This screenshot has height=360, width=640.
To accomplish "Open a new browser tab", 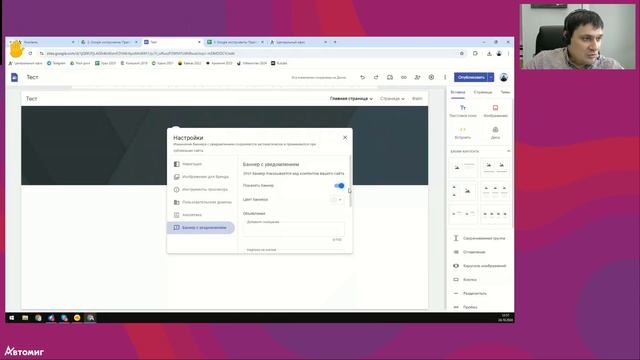I will [x=335, y=42].
